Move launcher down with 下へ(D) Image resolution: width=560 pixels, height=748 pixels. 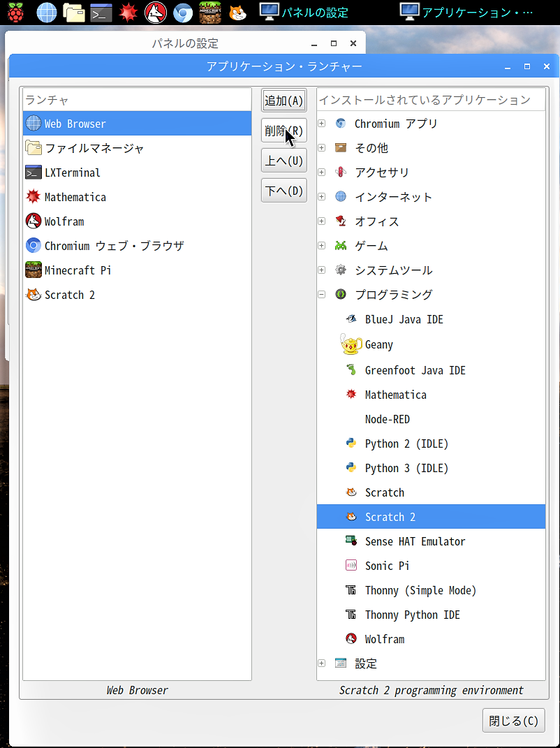click(x=283, y=191)
